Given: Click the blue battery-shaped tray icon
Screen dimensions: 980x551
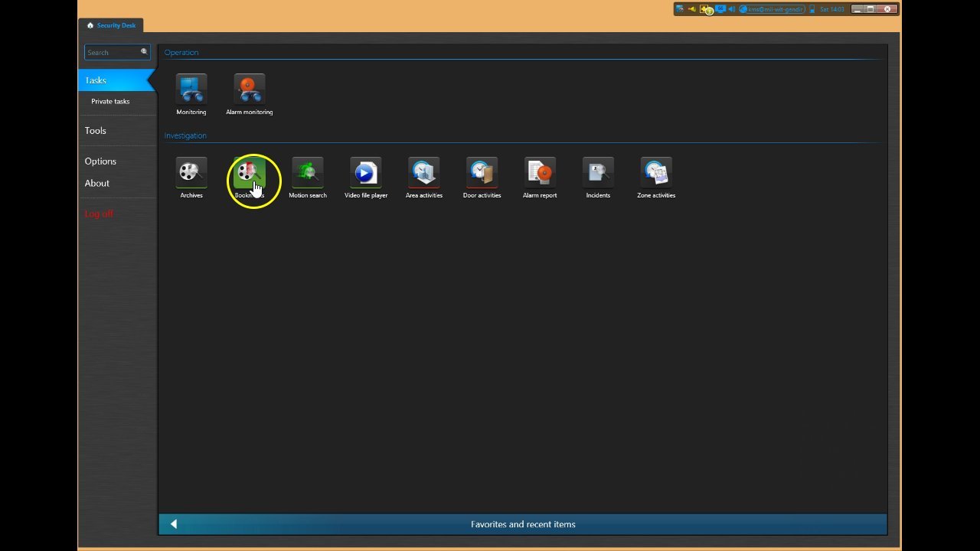Looking at the screenshot, I should (x=812, y=9).
